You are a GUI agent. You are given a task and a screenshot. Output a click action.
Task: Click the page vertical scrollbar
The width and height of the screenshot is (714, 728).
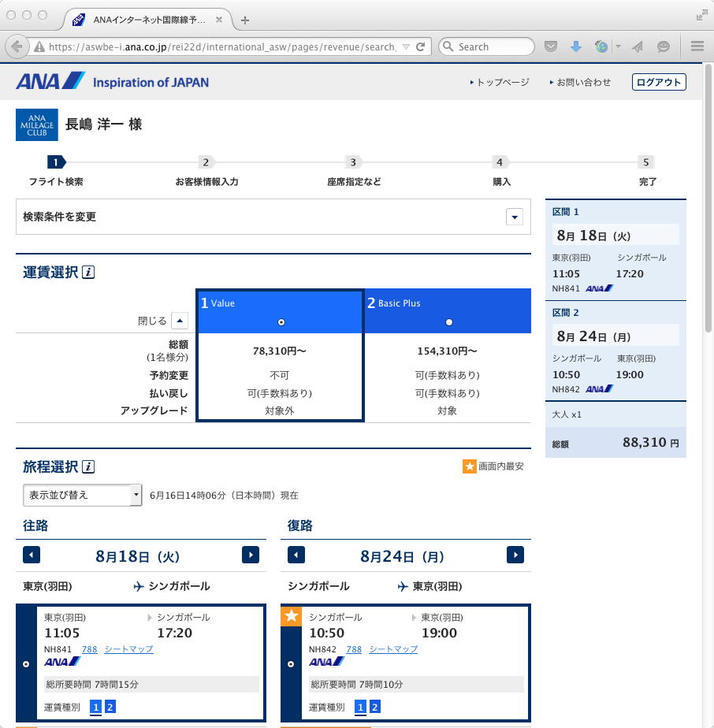point(708,198)
